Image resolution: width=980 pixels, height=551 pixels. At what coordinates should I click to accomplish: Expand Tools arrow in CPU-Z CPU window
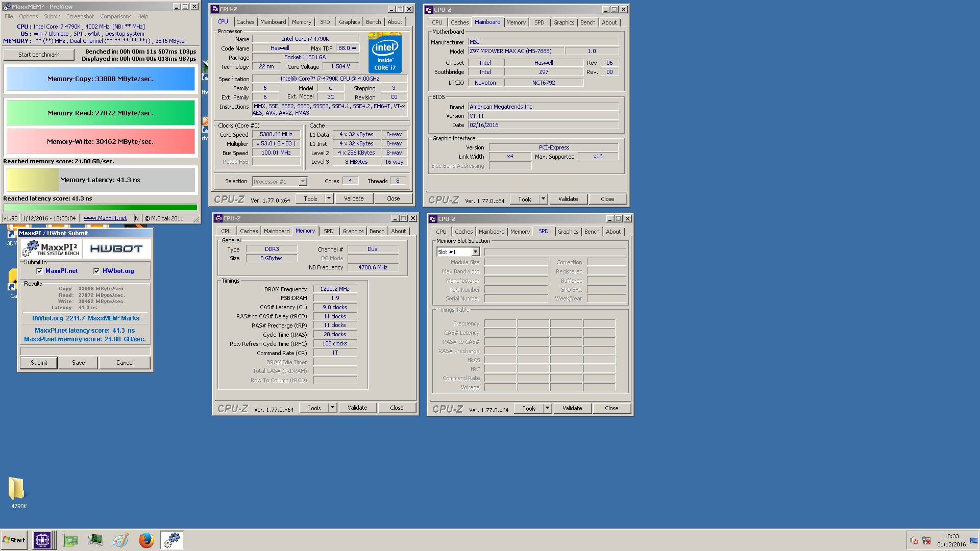tap(329, 198)
